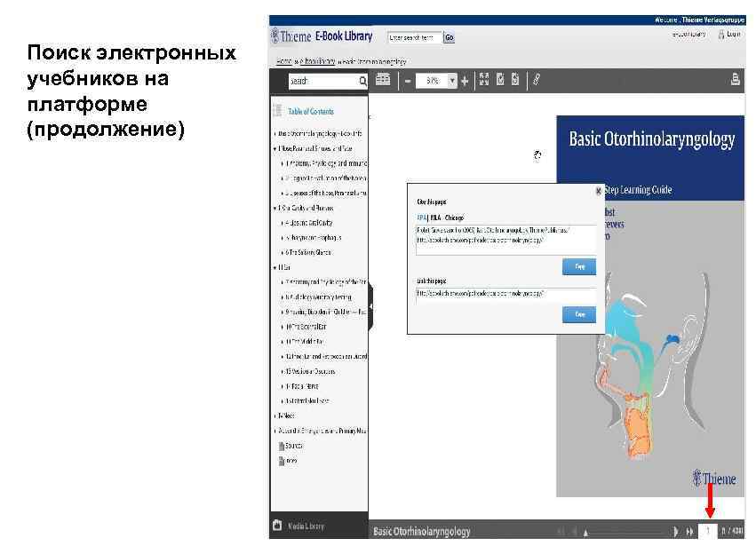Open chapter 9 Hearing Disorders in Children
756x554 pixels.
tap(325, 313)
